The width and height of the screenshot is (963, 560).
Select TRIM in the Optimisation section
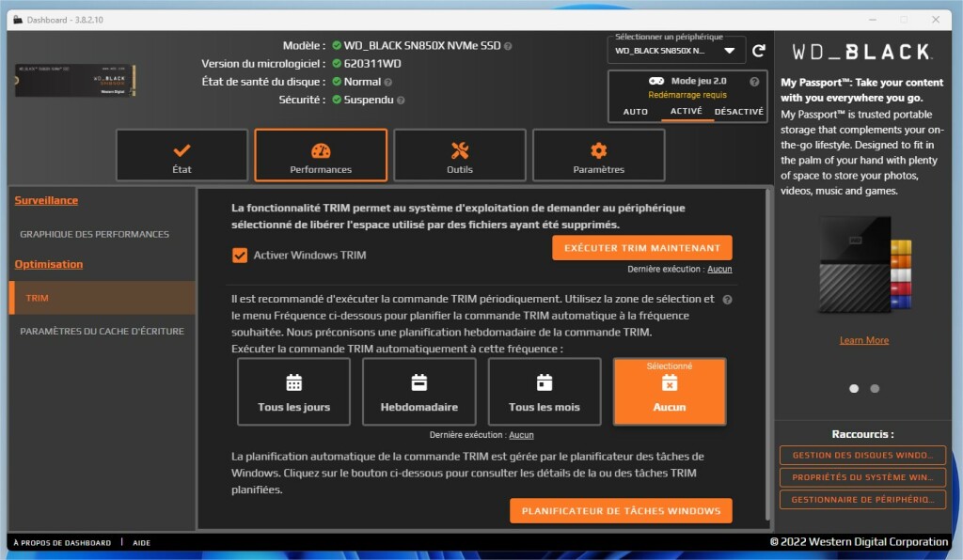tap(102, 298)
